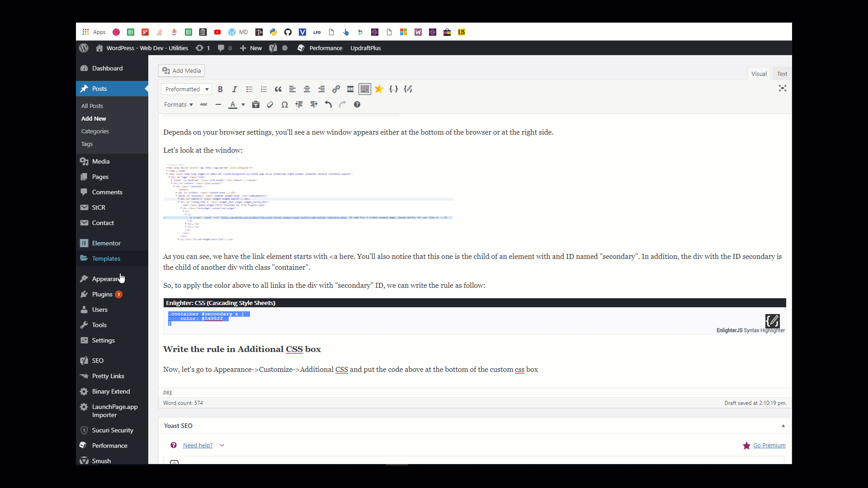
Task: Open the Preformatted paragraph dropdown
Action: click(186, 89)
